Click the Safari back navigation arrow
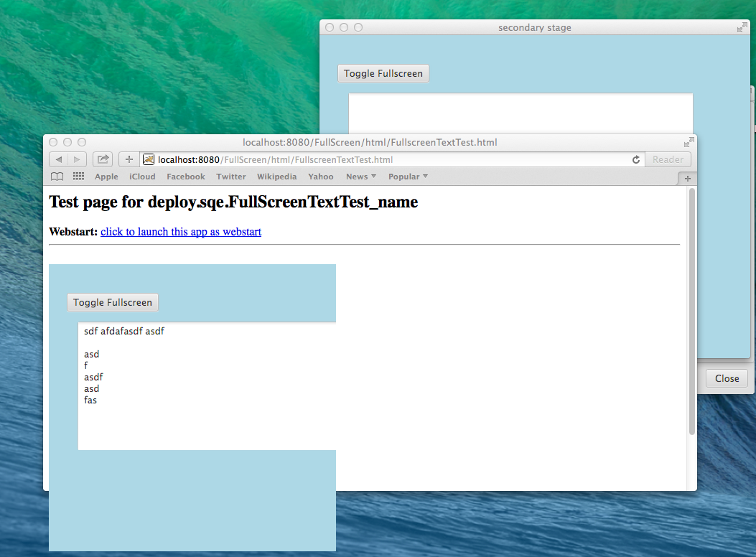The height and width of the screenshot is (557, 756). (x=58, y=159)
